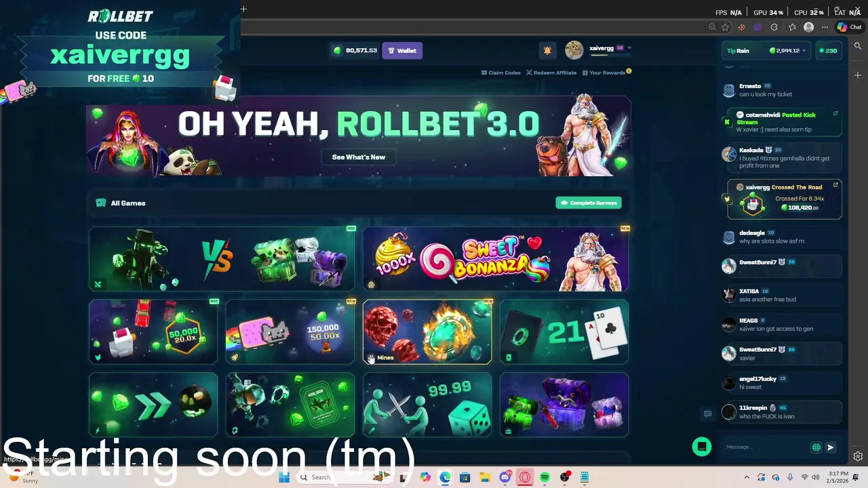Click the browser profile avatar icon
This screenshot has height=488, width=868.
pyautogui.click(x=808, y=27)
